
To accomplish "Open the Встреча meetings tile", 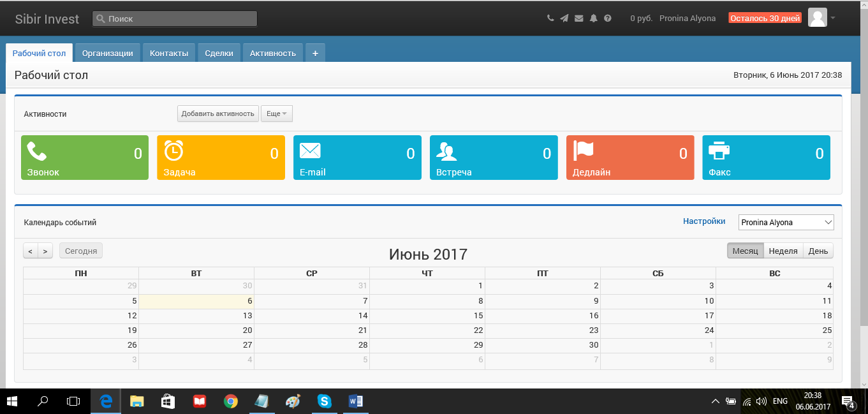I will (x=494, y=158).
